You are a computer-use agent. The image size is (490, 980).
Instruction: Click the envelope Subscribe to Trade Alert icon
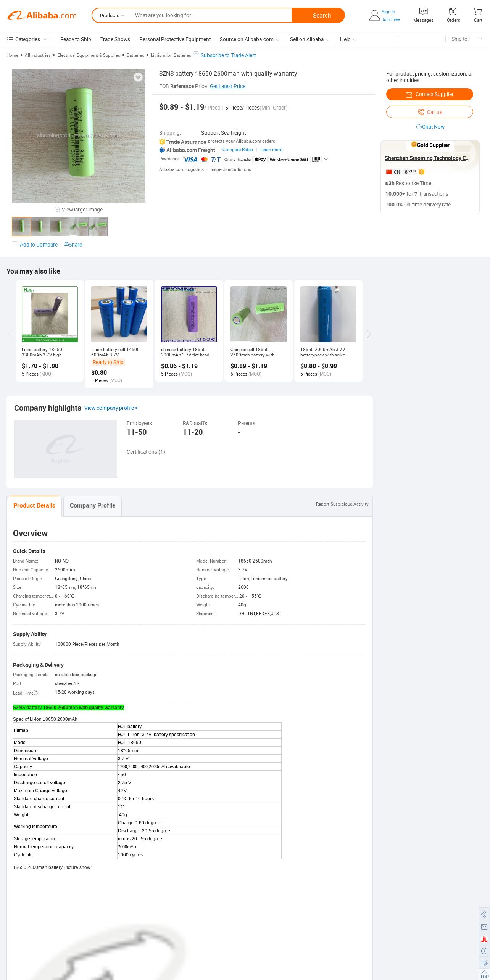click(196, 54)
